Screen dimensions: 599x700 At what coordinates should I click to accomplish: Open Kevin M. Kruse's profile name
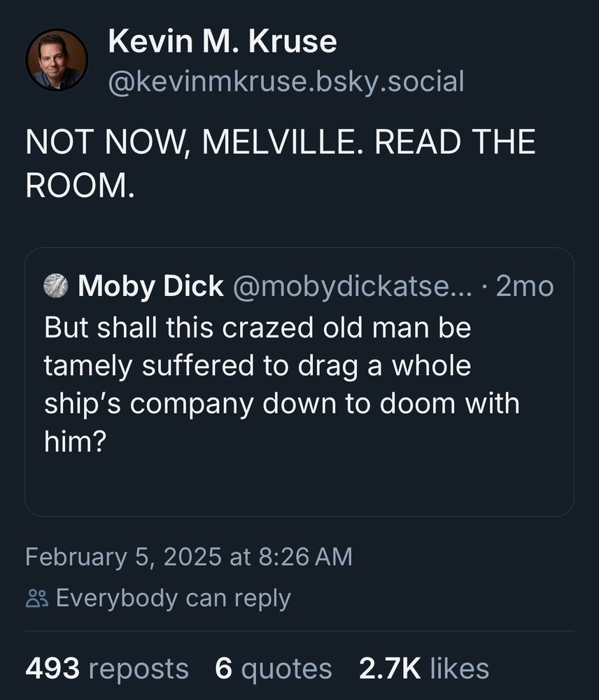click(220, 41)
